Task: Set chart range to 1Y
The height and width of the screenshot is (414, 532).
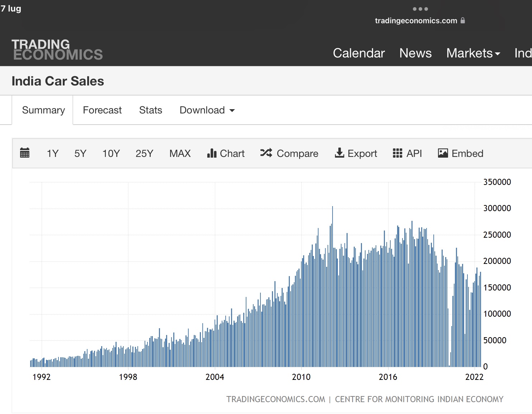Action: (x=52, y=154)
